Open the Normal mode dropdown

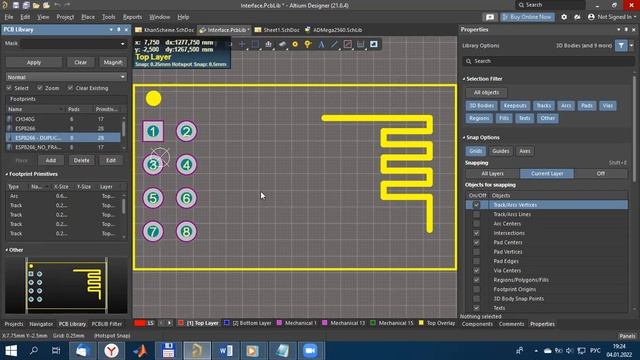pyautogui.click(x=122, y=77)
